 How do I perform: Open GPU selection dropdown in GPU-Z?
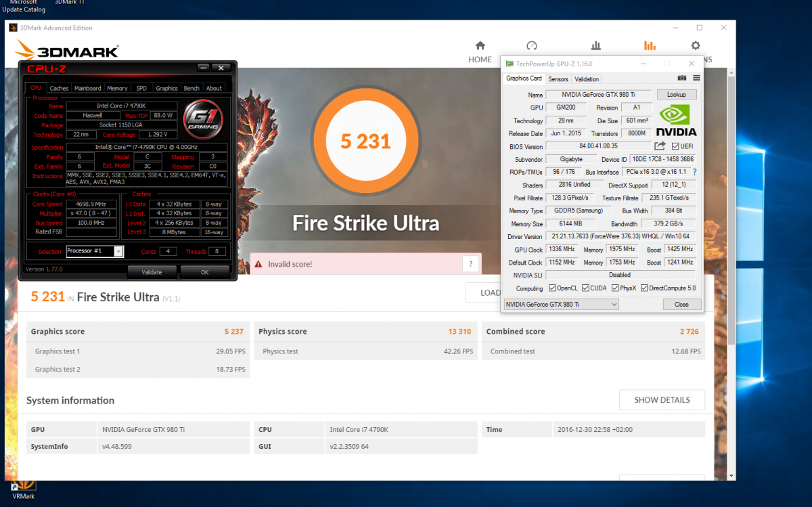tap(561, 305)
